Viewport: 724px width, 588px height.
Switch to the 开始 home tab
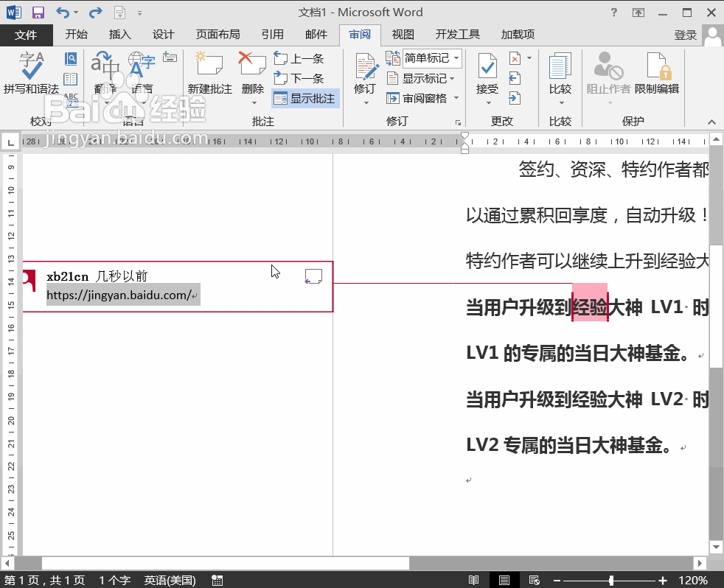[76, 35]
